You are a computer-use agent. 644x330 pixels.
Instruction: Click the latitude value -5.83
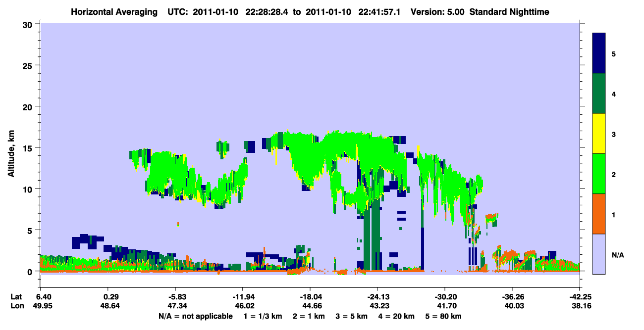point(177,297)
